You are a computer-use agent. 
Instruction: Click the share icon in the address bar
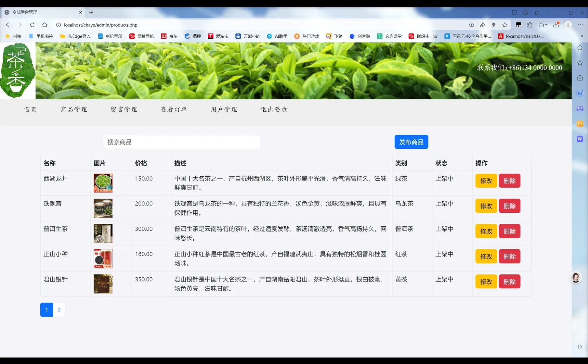click(482, 25)
